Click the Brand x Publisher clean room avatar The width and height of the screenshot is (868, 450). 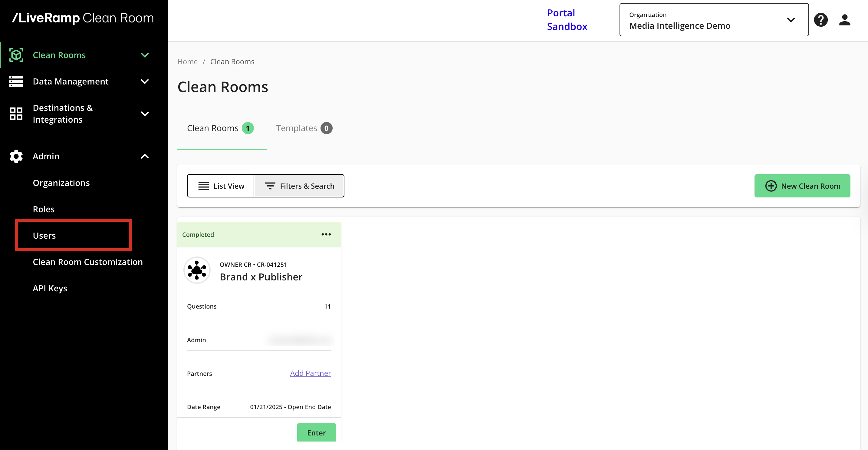(x=197, y=270)
